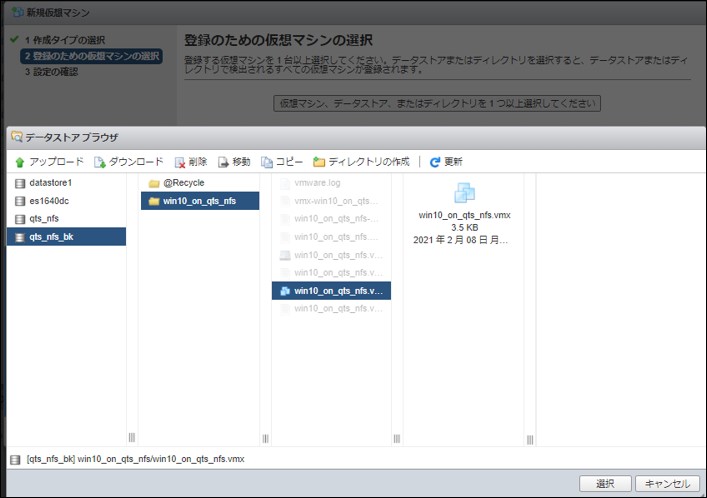Select the es1640dc datastore
The width and height of the screenshot is (707, 498).
pyautogui.click(x=48, y=201)
